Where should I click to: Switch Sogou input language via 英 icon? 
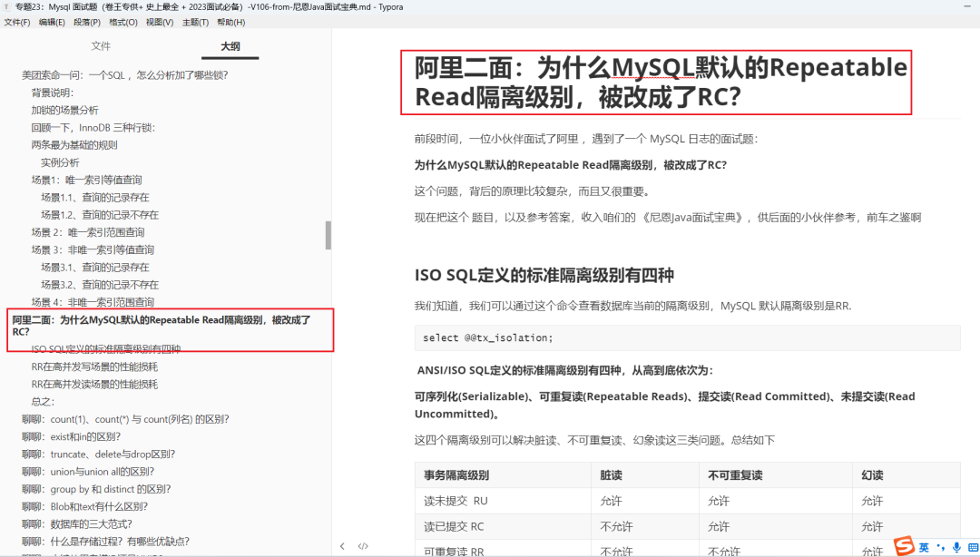click(925, 548)
